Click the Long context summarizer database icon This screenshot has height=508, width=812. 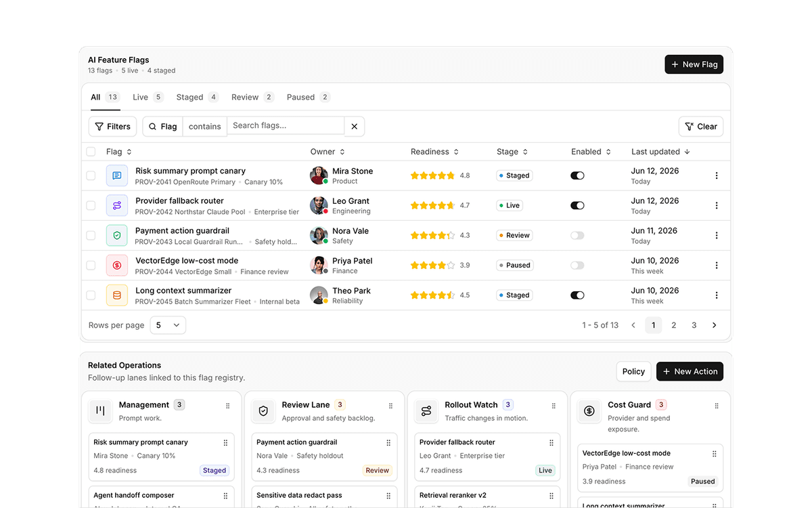[117, 295]
